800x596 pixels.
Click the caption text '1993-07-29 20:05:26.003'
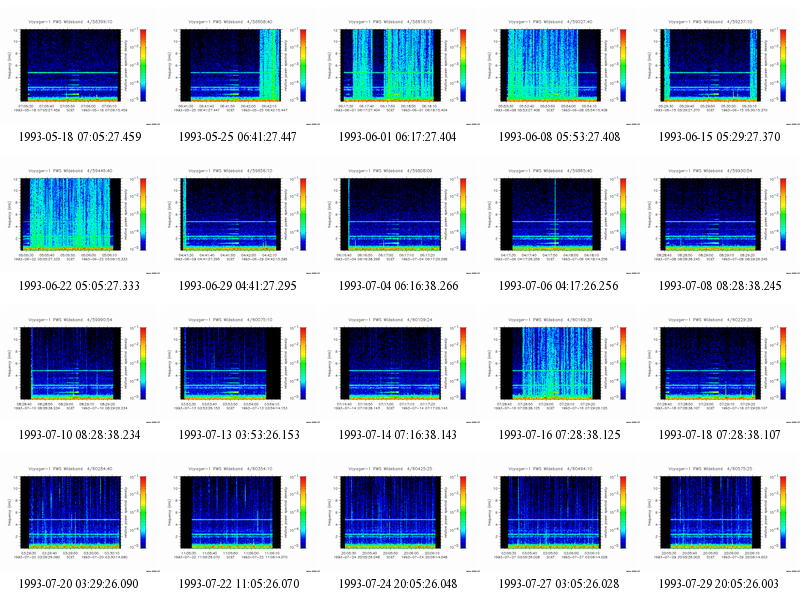tap(719, 584)
